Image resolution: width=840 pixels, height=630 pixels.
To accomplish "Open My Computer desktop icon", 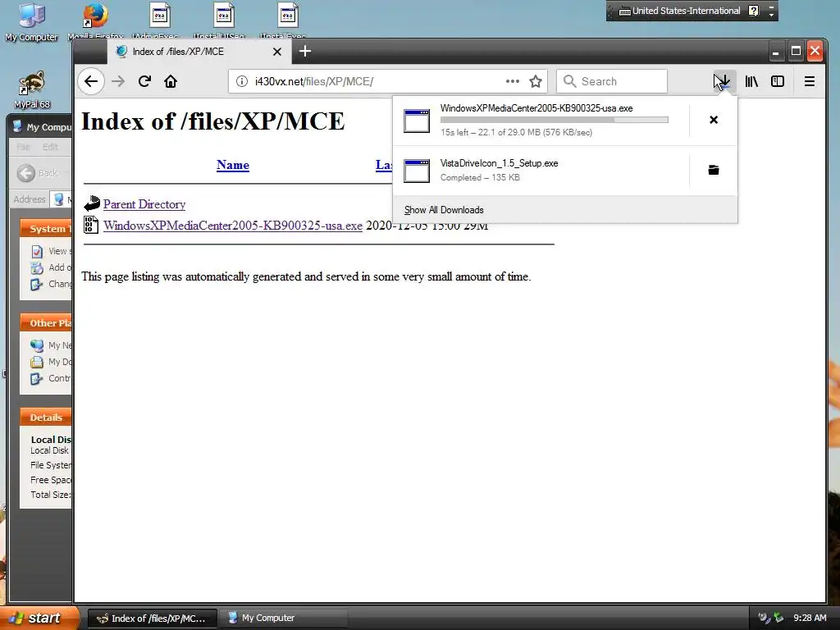I will click(31, 21).
